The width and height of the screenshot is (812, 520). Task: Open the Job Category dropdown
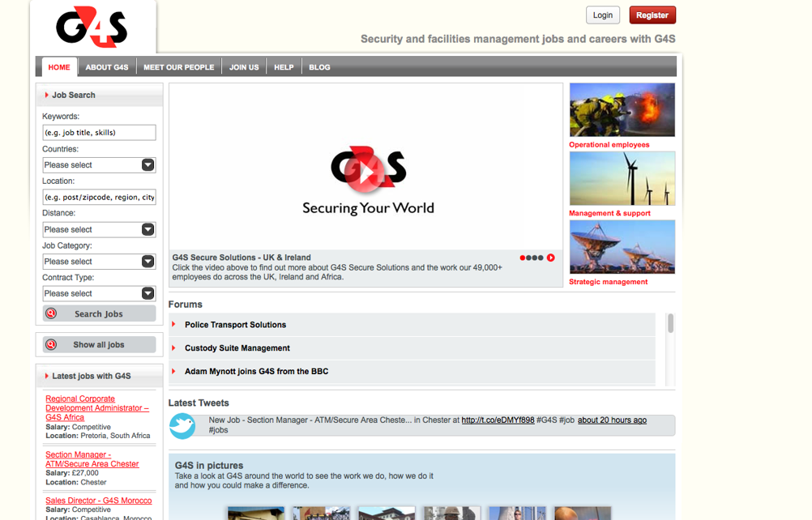click(99, 262)
